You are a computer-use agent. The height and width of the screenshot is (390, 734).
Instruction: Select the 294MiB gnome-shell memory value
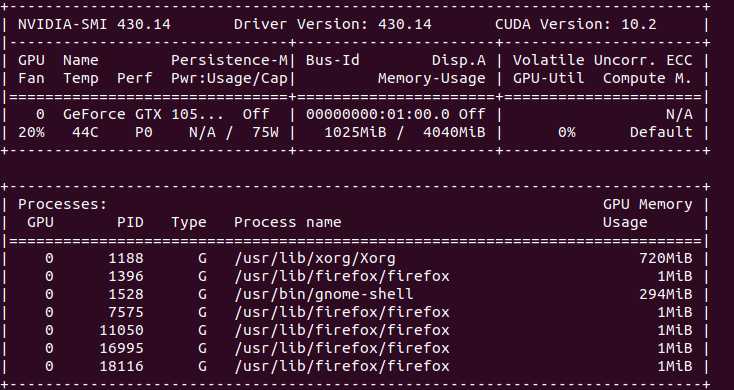(x=666, y=294)
